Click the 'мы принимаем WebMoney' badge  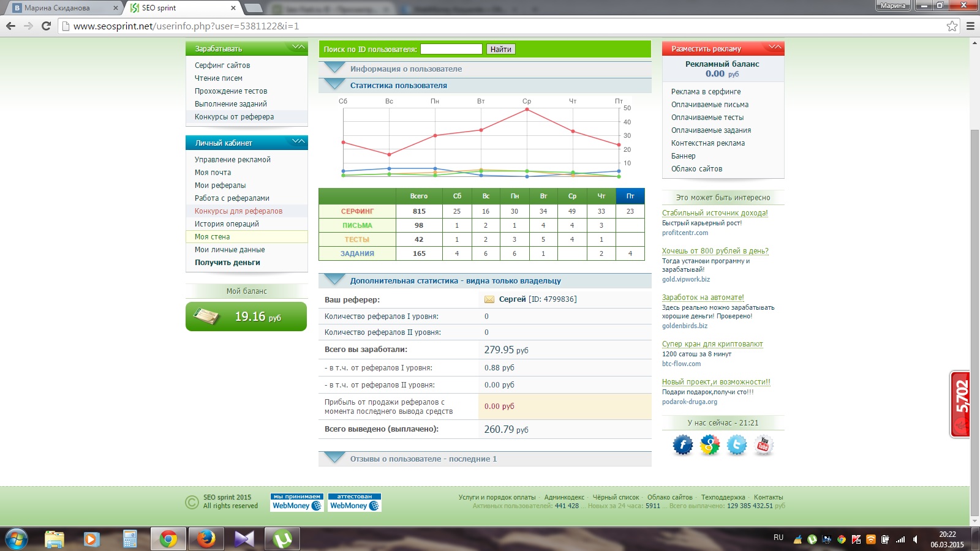(x=297, y=502)
